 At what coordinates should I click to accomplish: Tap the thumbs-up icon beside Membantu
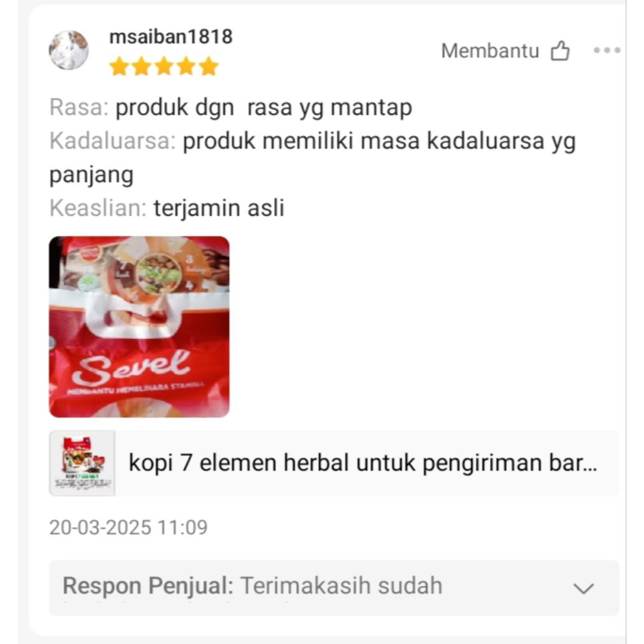click(560, 51)
